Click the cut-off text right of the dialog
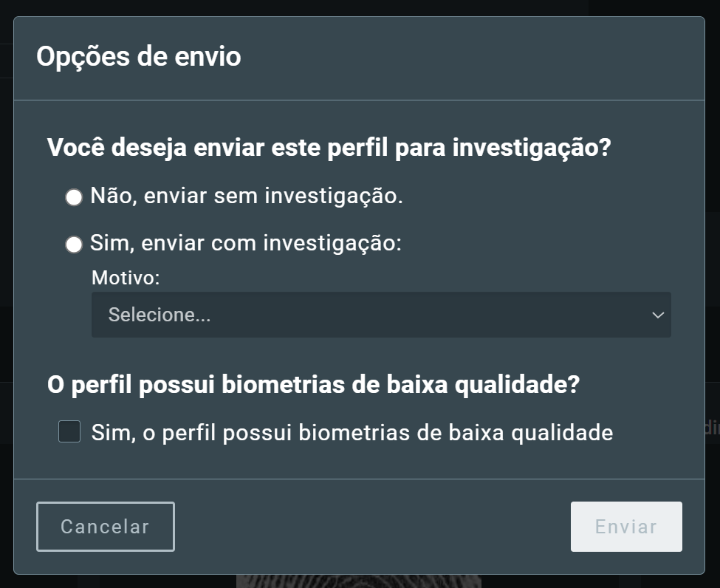The image size is (720, 588). coord(712,427)
